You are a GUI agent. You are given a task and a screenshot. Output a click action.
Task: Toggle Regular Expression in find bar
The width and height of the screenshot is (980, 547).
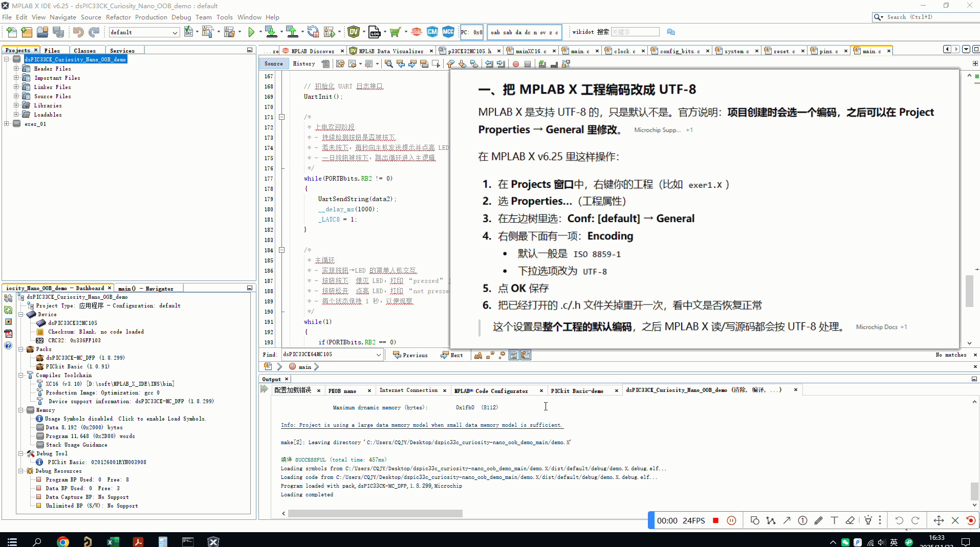(x=502, y=355)
